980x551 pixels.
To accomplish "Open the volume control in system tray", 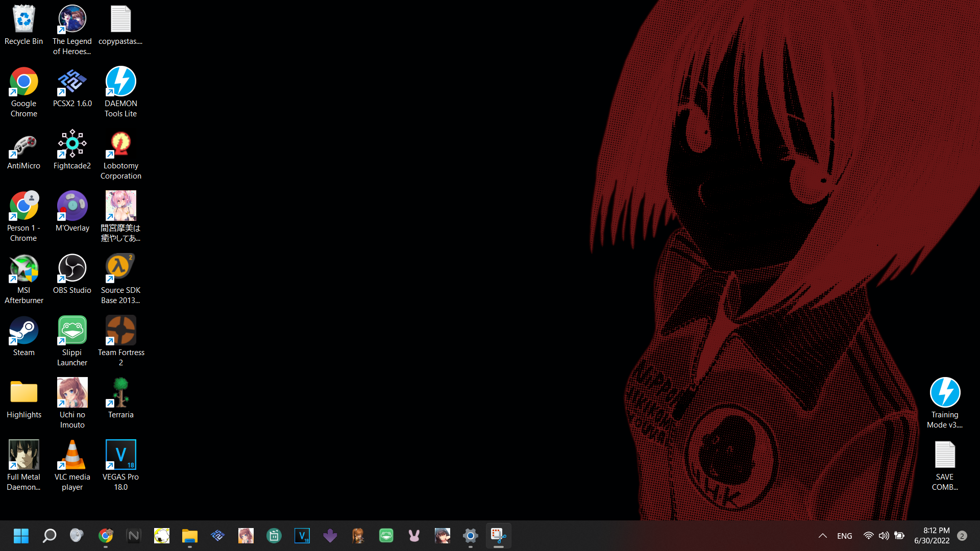I will (x=884, y=536).
